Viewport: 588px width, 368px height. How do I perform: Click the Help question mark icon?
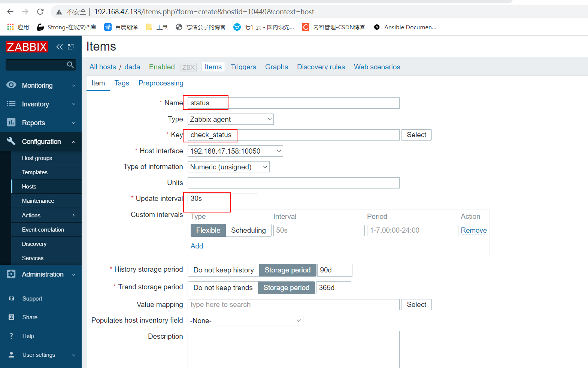11,336
